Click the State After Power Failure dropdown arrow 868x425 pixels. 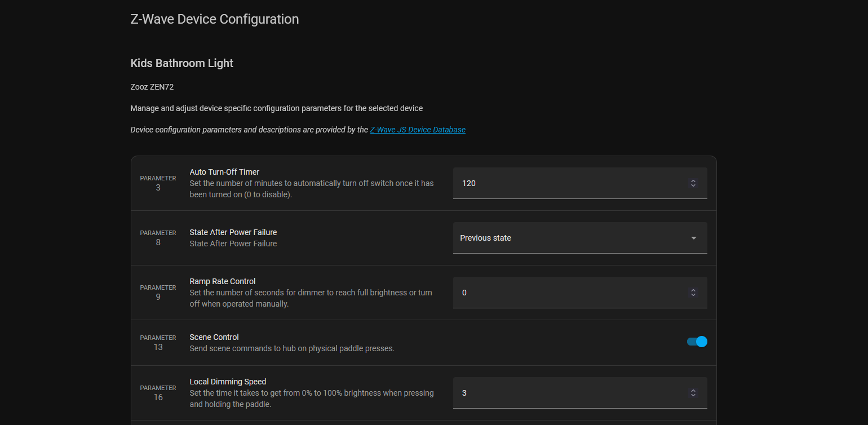[x=693, y=238]
